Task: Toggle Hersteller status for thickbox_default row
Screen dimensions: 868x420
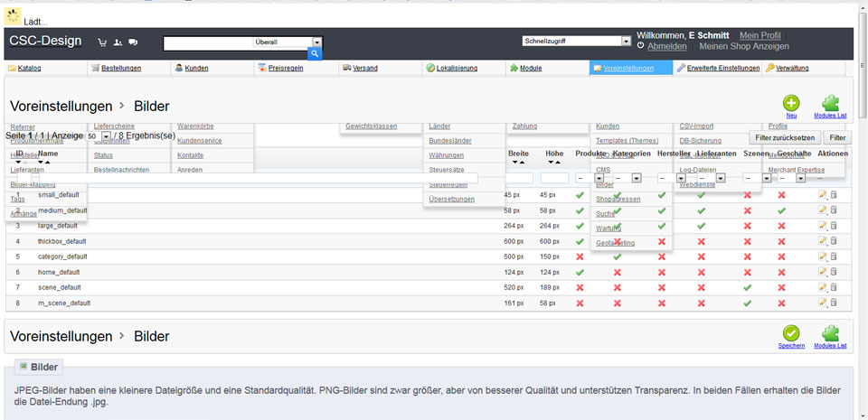Action: (662, 241)
